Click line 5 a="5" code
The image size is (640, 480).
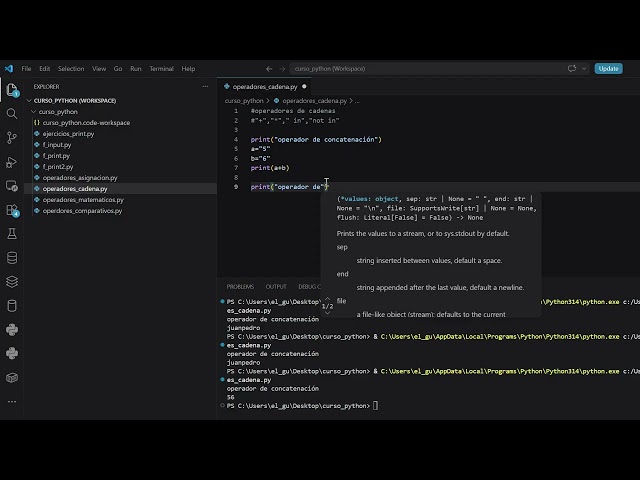click(260, 149)
